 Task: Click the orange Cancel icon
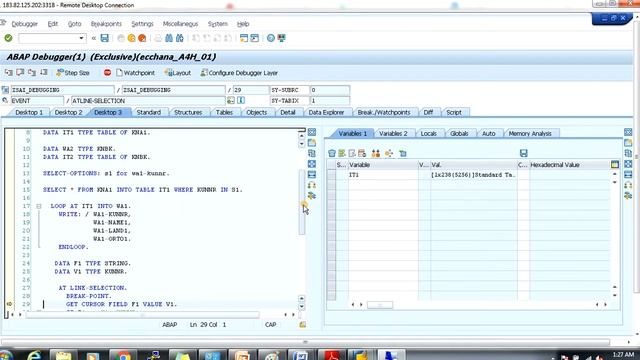tap(142, 38)
